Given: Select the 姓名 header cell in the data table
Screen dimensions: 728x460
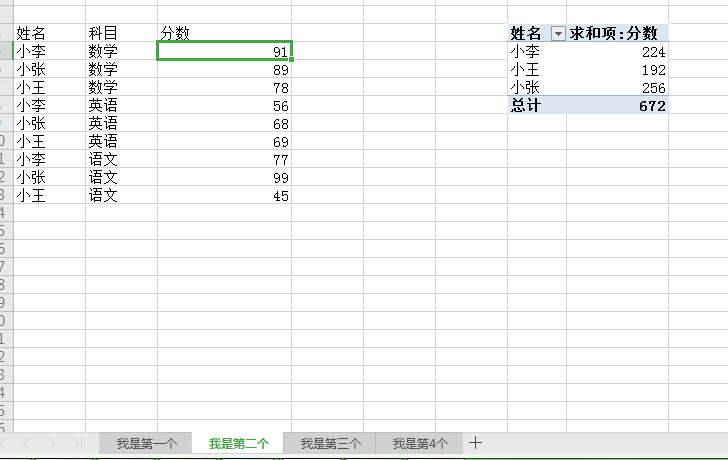Looking at the screenshot, I should point(50,33).
